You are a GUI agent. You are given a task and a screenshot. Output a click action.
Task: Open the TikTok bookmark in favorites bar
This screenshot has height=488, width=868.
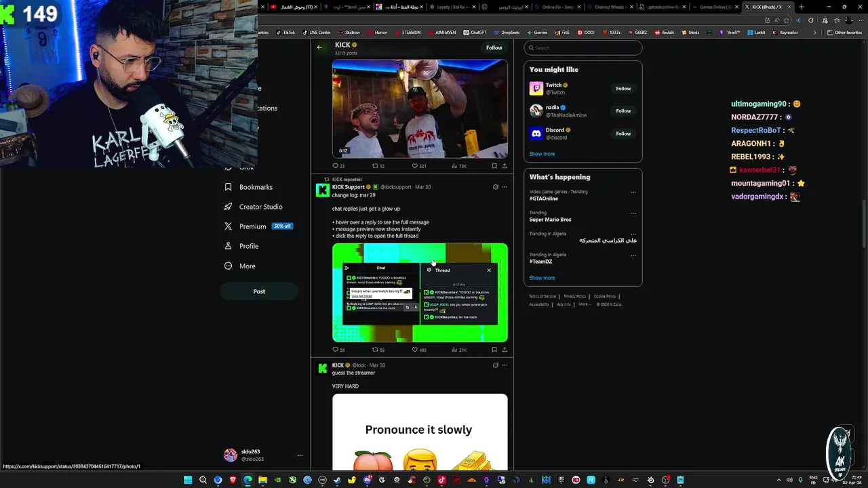click(285, 33)
